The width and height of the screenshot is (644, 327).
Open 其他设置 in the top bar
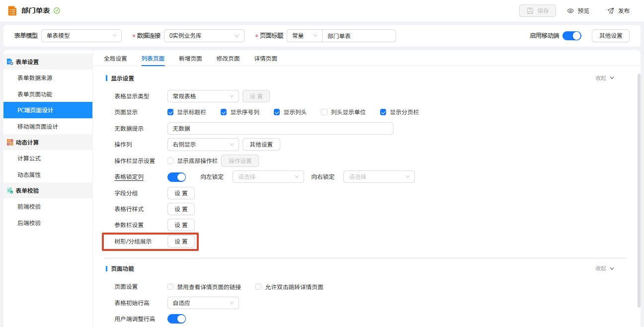click(611, 36)
